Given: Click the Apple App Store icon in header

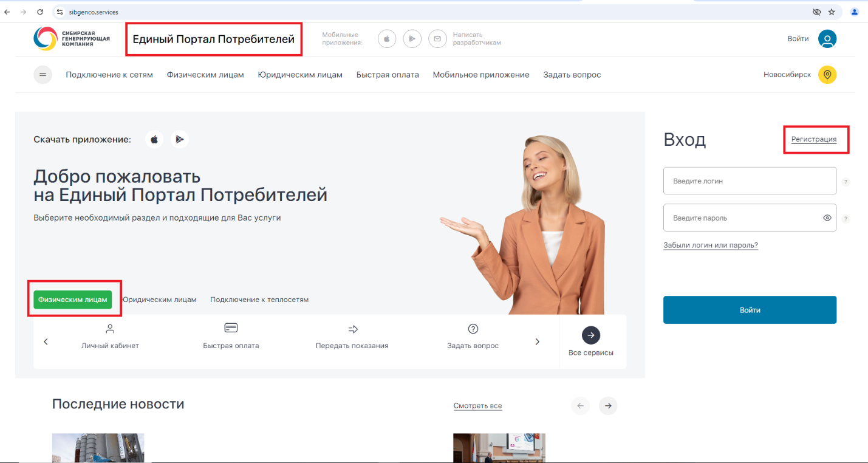Looking at the screenshot, I should click(x=387, y=39).
